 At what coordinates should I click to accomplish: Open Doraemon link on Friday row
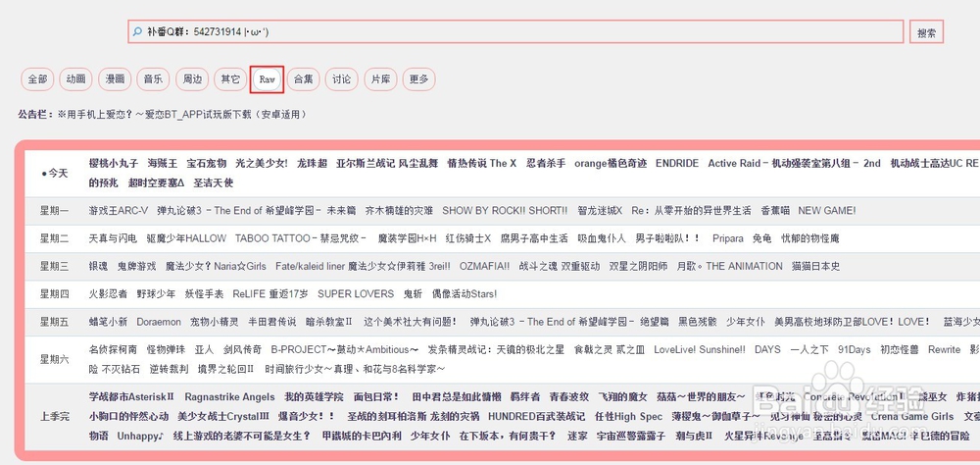click(159, 322)
